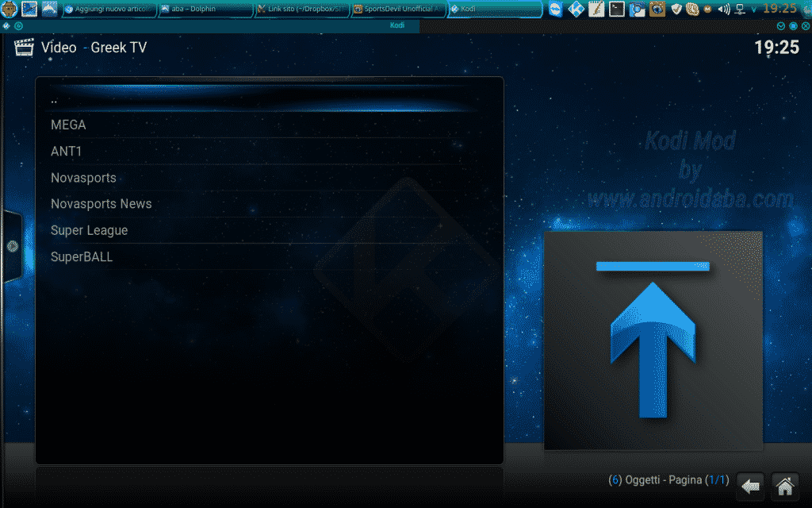Image resolution: width=812 pixels, height=508 pixels.
Task: Switch to Kodi taskbar entry
Action: point(495,9)
